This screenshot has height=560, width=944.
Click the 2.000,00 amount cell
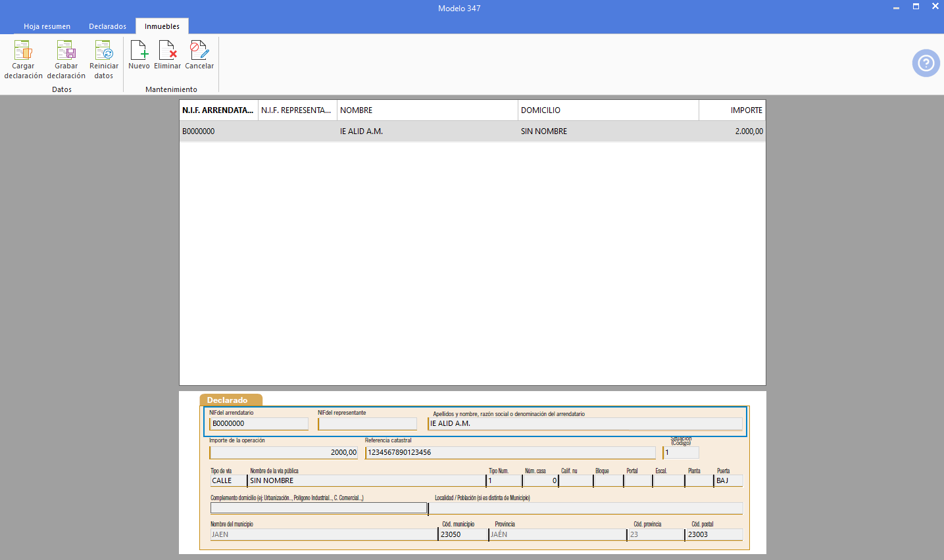[x=732, y=131]
